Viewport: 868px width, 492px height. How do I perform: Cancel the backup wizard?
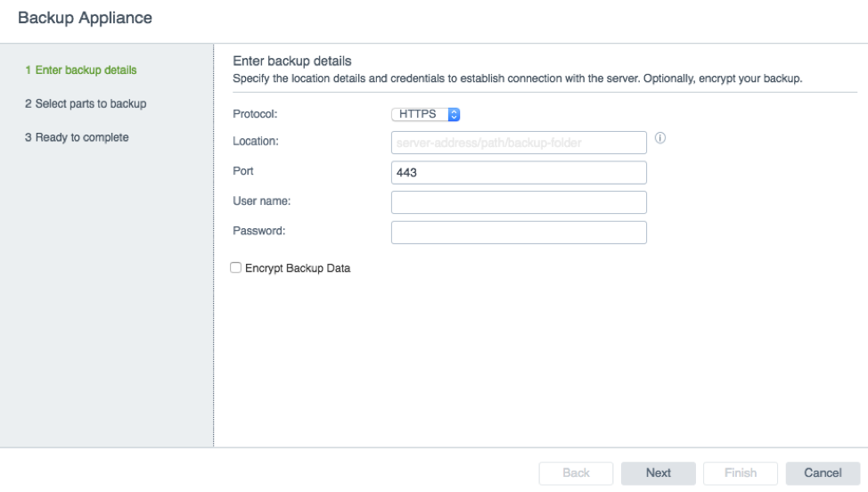(823, 473)
